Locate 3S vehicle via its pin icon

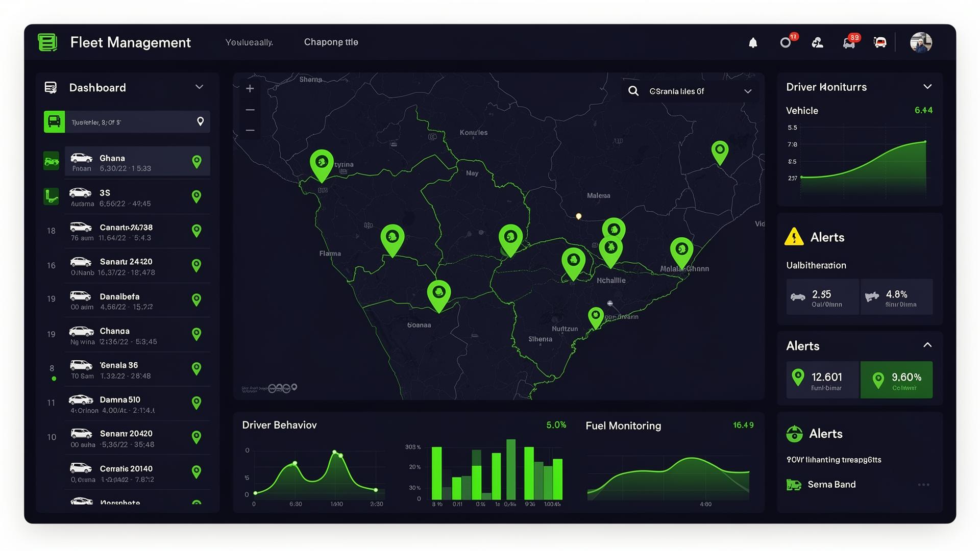[197, 196]
